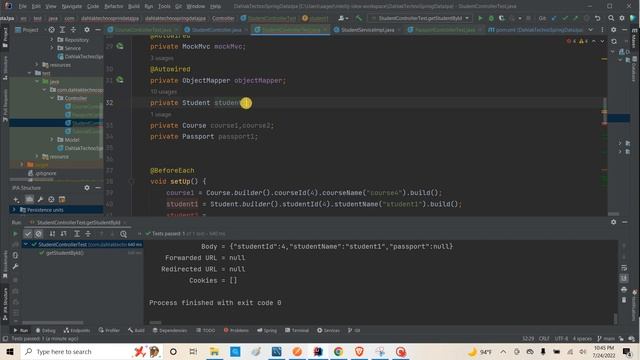Select getStudentById test result row
This screenshot has height=360, width=640.
pos(82,253)
